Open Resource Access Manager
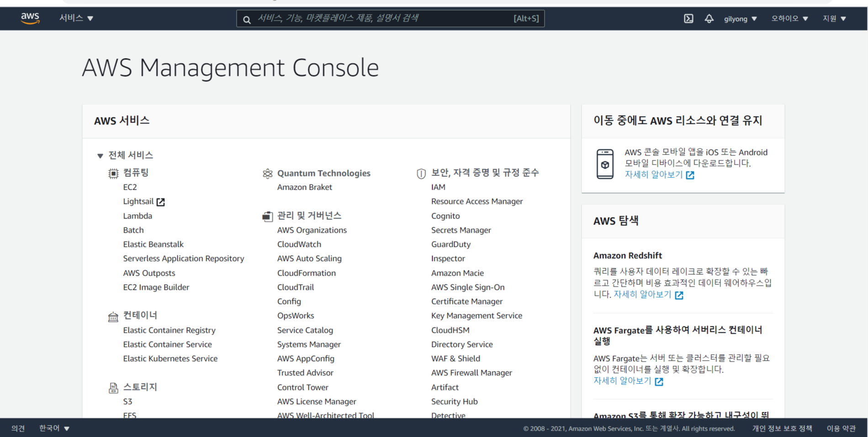The width and height of the screenshot is (868, 437). pos(477,202)
